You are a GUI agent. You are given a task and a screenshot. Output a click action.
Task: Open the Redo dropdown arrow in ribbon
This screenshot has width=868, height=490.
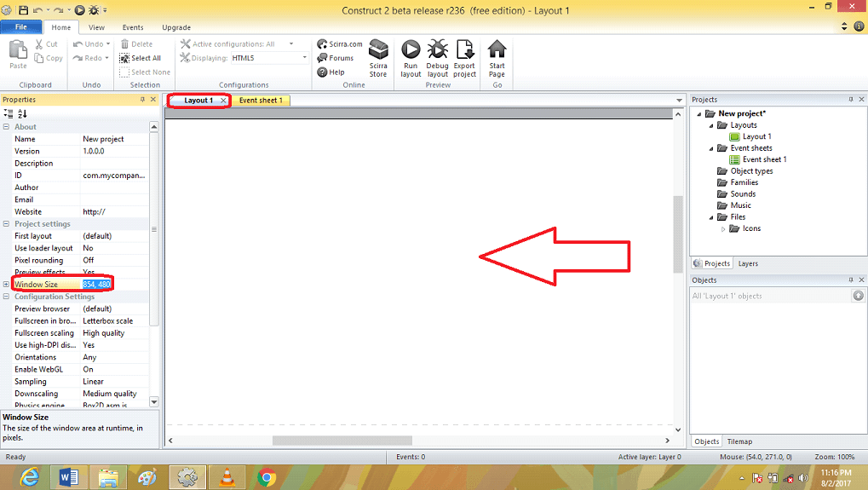pos(106,58)
